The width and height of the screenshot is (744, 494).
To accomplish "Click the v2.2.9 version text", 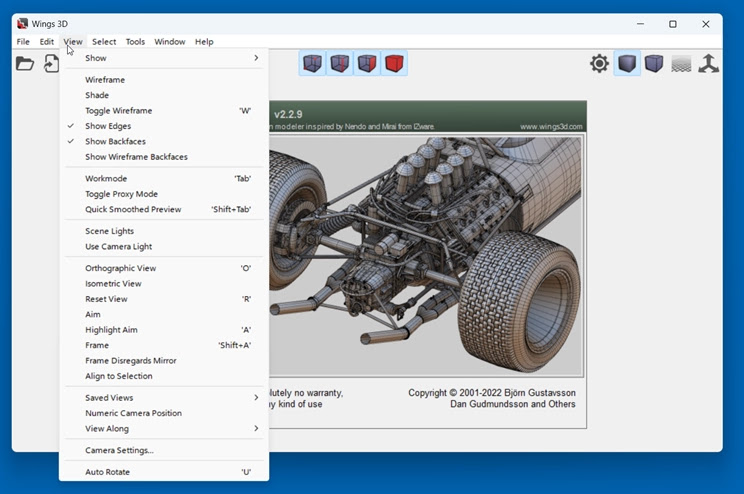I will pos(288,114).
